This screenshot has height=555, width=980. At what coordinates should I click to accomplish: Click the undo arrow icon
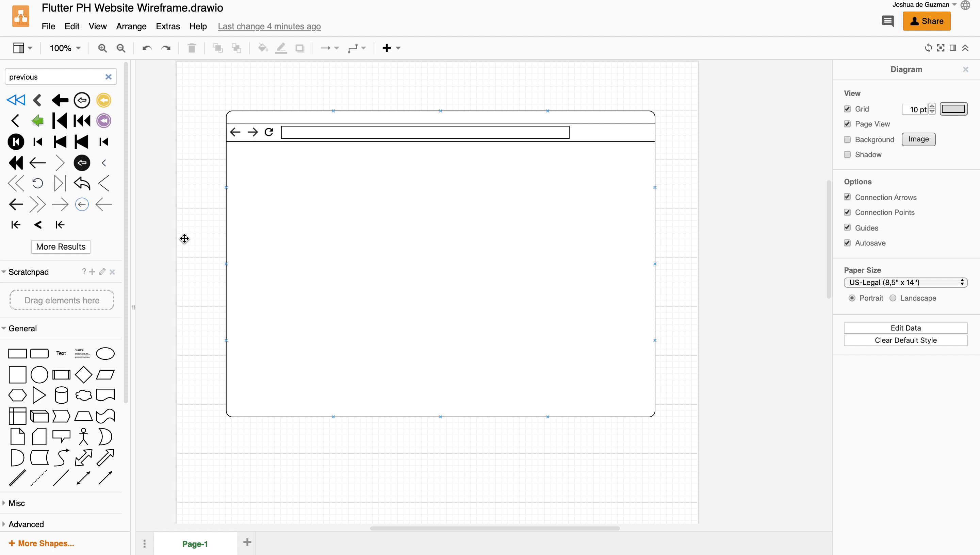pos(147,48)
